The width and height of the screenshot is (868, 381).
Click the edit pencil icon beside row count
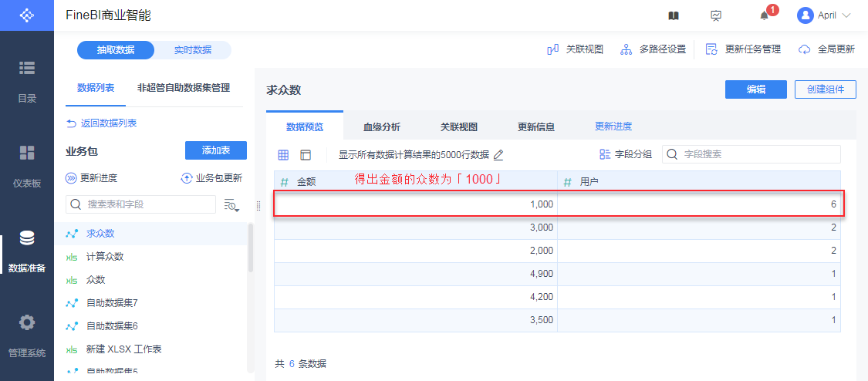pyautogui.click(x=498, y=155)
